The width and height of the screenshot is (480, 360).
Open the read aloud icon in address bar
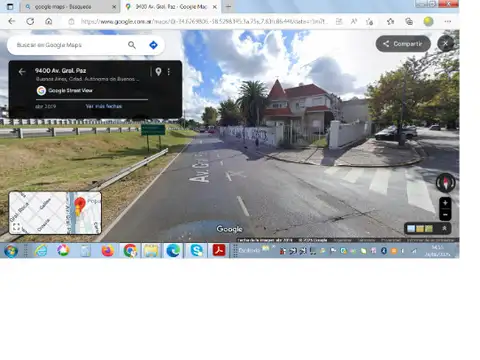pos(354,22)
